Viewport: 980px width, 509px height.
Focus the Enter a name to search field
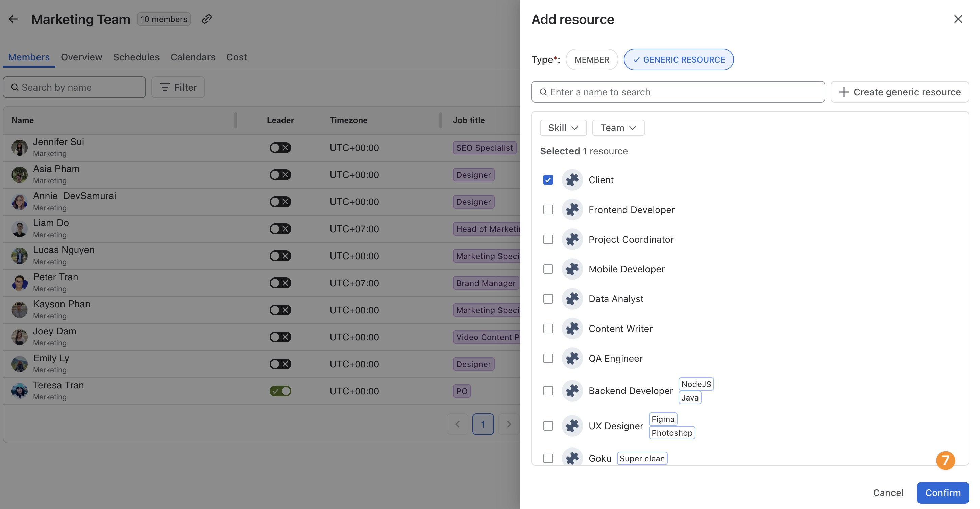678,92
